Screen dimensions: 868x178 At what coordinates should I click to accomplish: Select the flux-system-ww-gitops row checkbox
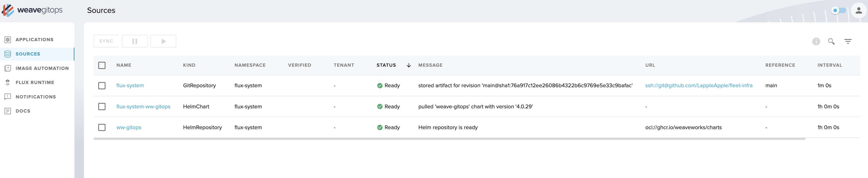[102, 107]
